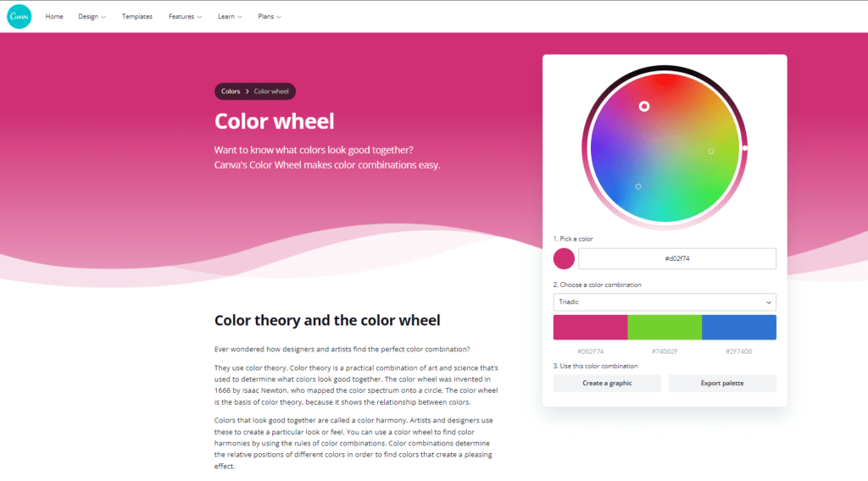Follow the Colors breadcrumb link

231,91
